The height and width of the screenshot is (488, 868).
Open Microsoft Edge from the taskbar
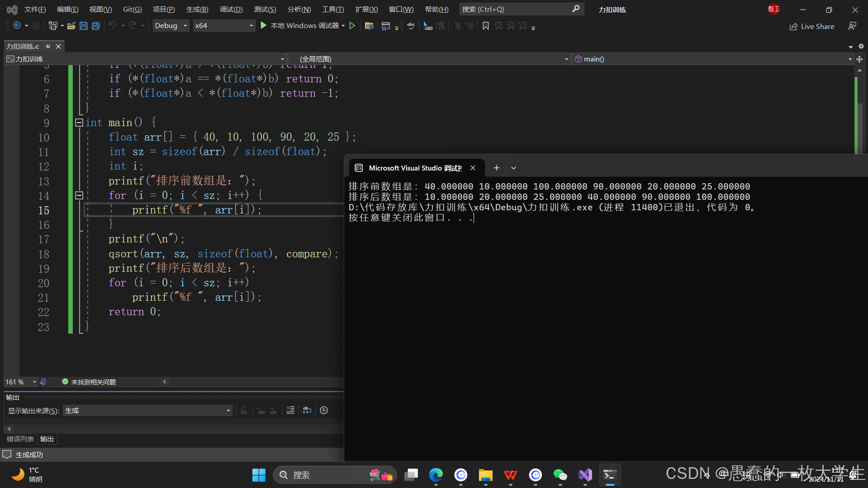[436, 475]
